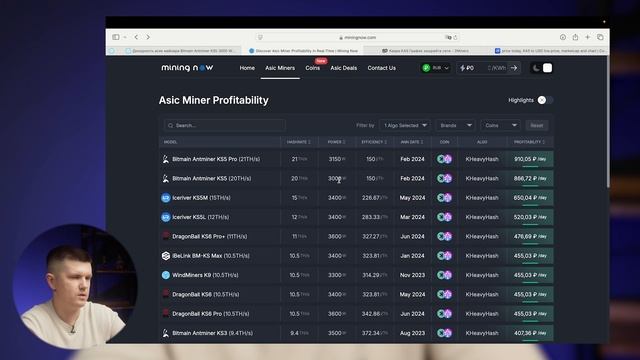Expand the Coins filter dropdown

pyautogui.click(x=501, y=125)
